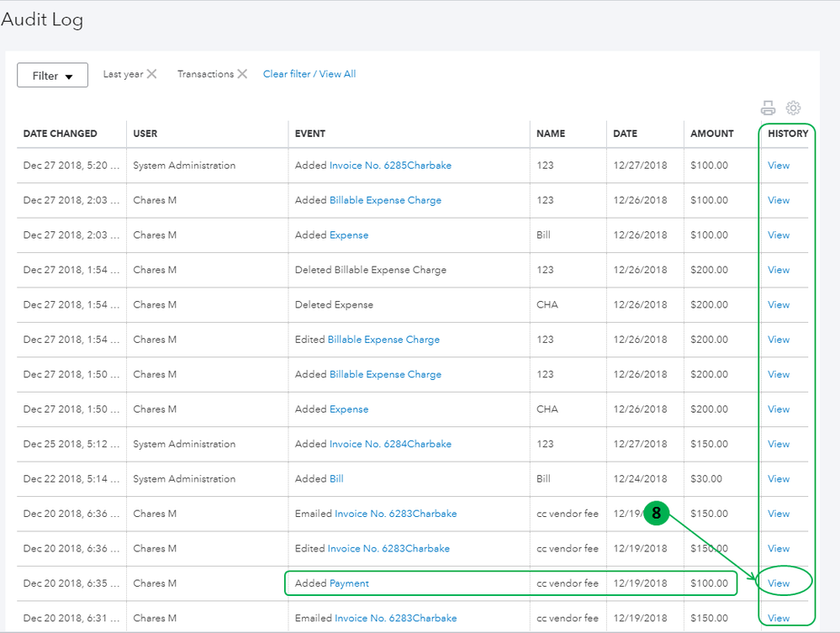Open the Filter dropdown
This screenshot has height=633, width=840.
pos(53,76)
